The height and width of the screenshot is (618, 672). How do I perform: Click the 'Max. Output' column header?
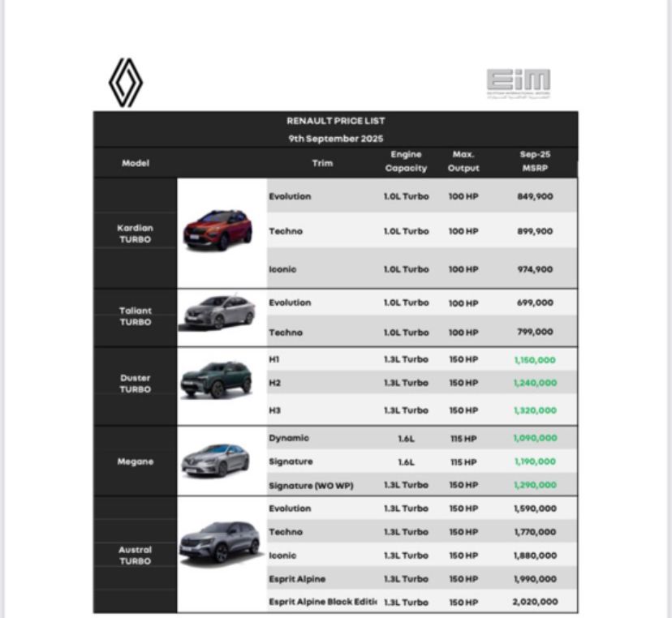pos(463,161)
